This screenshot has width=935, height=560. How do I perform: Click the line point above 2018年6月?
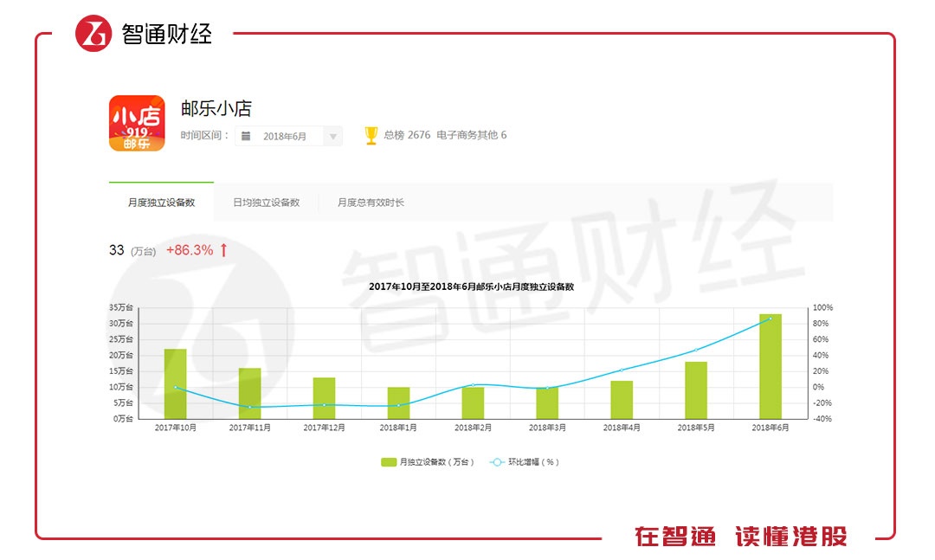pyautogui.click(x=771, y=319)
